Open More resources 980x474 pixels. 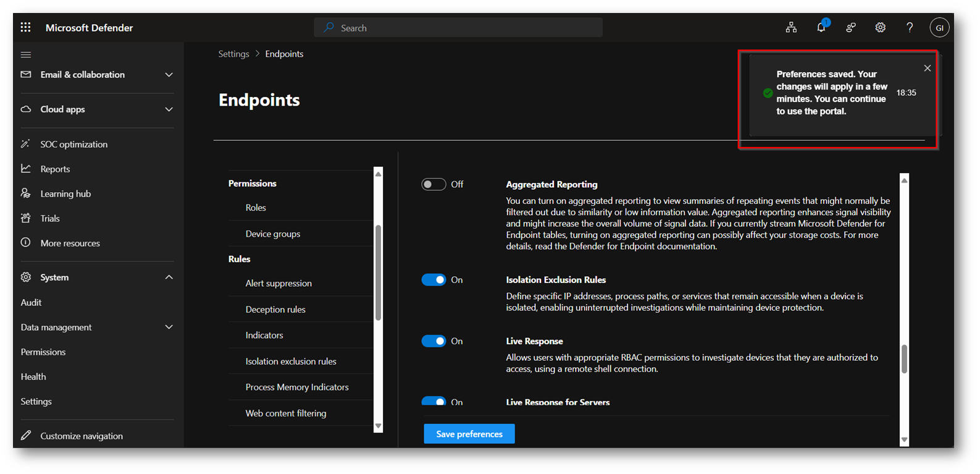click(x=70, y=243)
